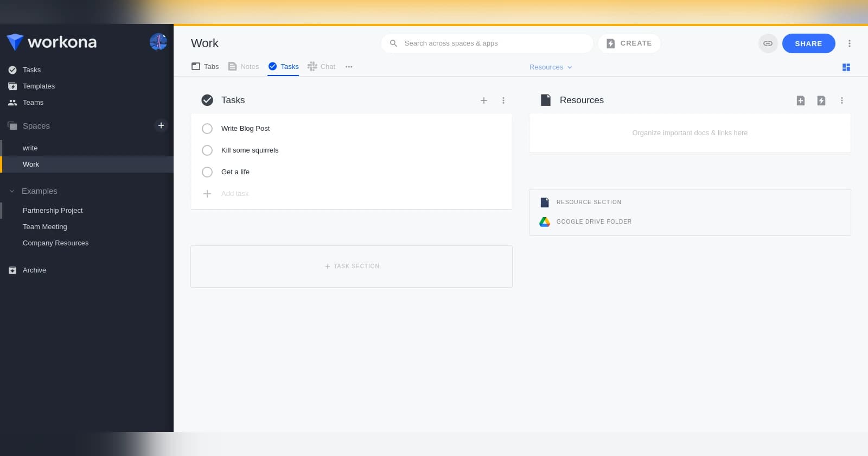
Task: Open the user profile avatar
Action: click(158, 42)
